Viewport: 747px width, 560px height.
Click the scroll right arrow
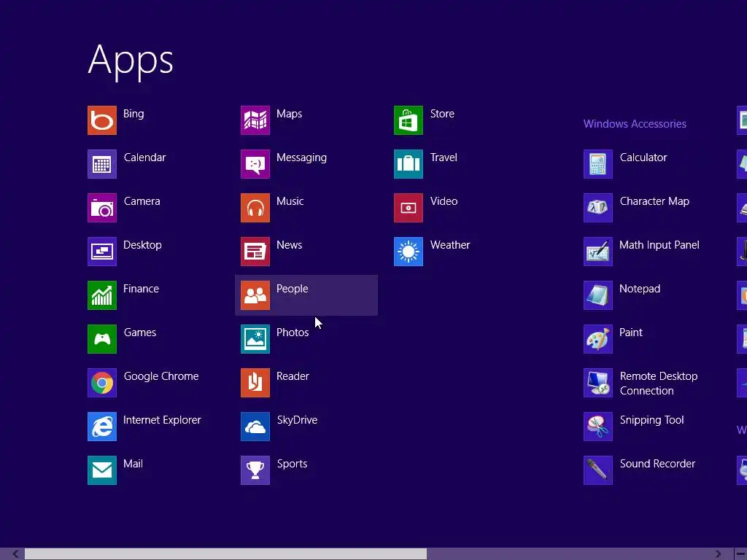(718, 554)
